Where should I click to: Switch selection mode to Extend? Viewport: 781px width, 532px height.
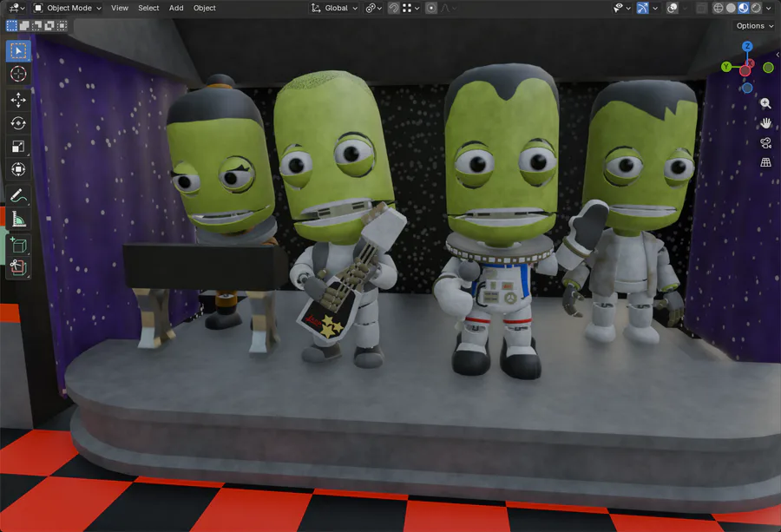click(x=24, y=25)
